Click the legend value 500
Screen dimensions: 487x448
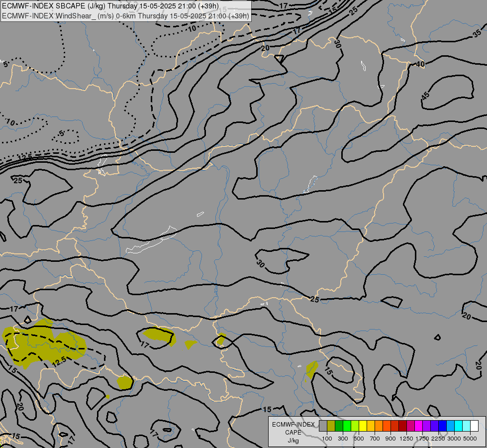[359, 439]
